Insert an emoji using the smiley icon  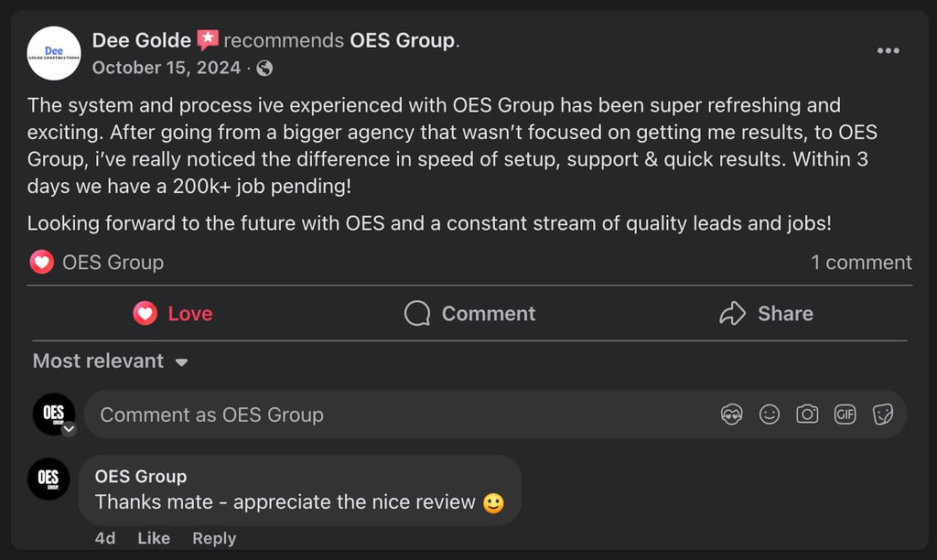770,415
